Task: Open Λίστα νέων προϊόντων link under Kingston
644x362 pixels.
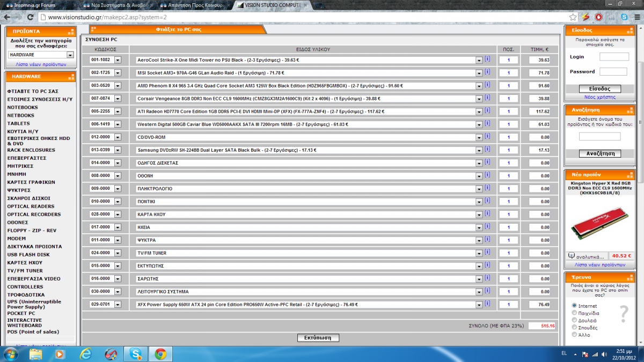Action: (600, 264)
